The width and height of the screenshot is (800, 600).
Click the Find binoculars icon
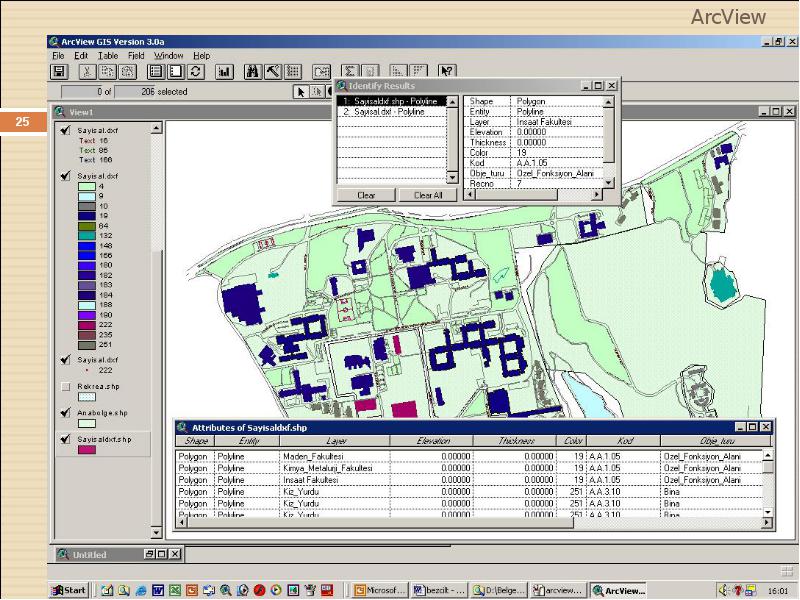[252, 72]
